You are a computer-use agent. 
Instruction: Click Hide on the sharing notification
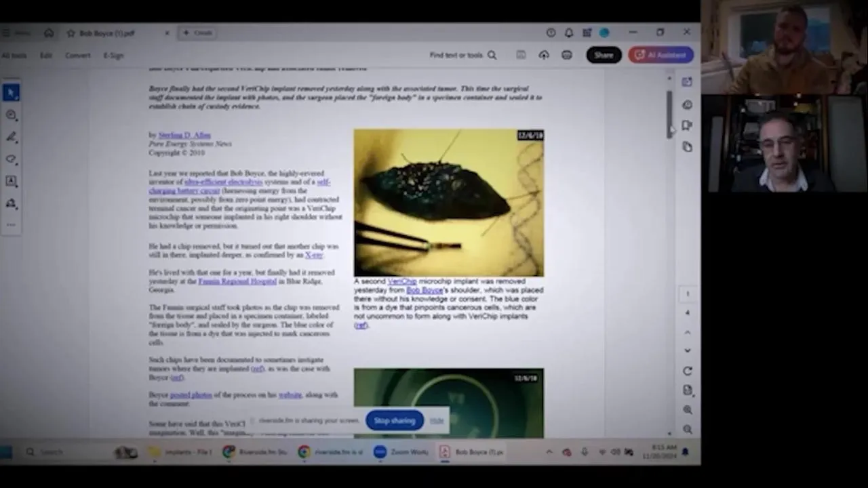(x=437, y=421)
